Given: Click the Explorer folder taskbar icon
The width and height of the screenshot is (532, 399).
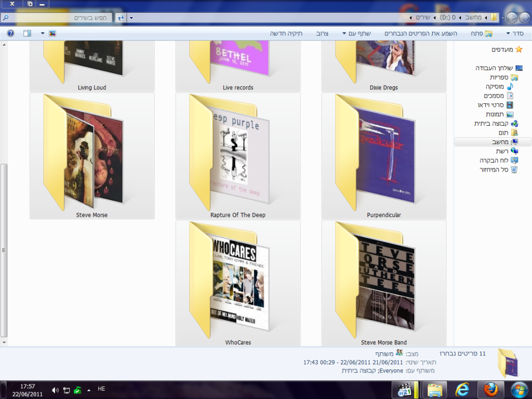Looking at the screenshot, I should click(x=435, y=390).
